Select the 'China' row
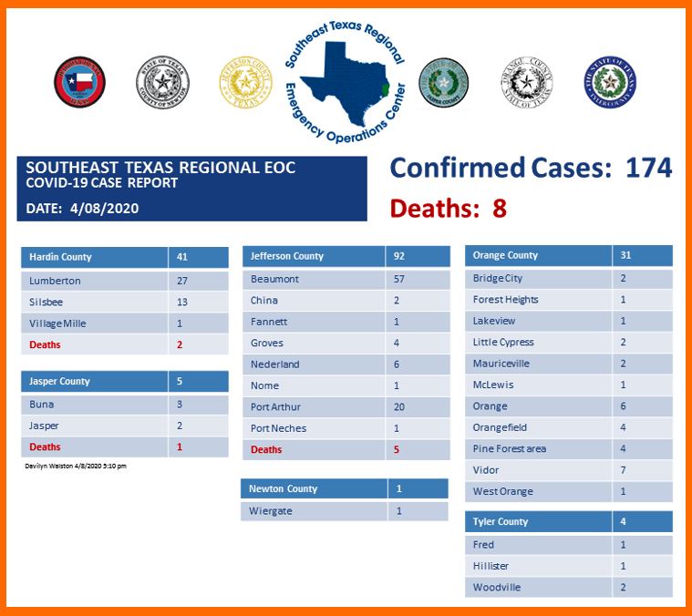Screen dimensions: 692x616 (346, 301)
